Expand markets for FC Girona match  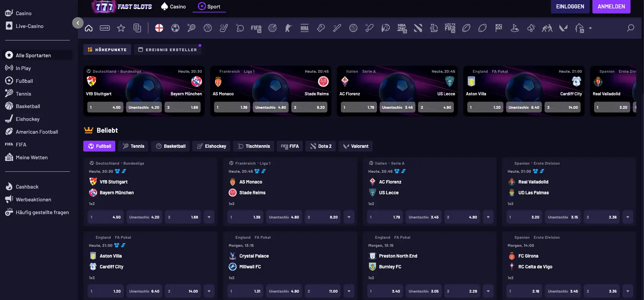pyautogui.click(x=628, y=291)
